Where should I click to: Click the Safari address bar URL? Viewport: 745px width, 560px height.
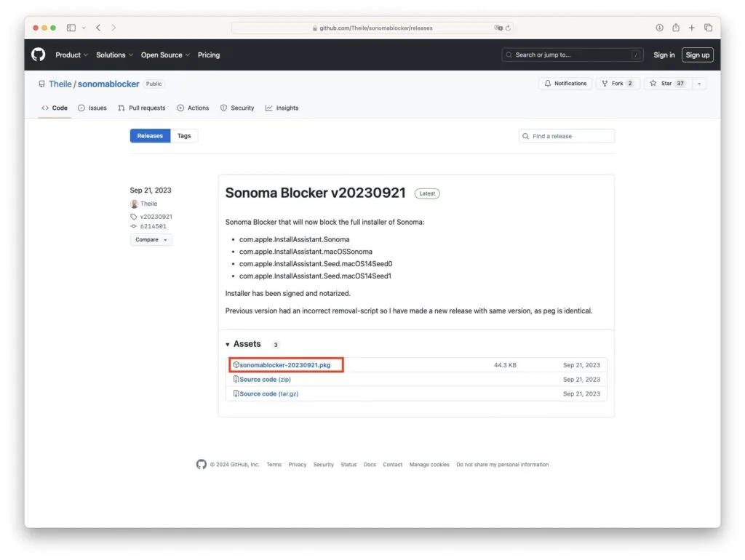pos(376,28)
